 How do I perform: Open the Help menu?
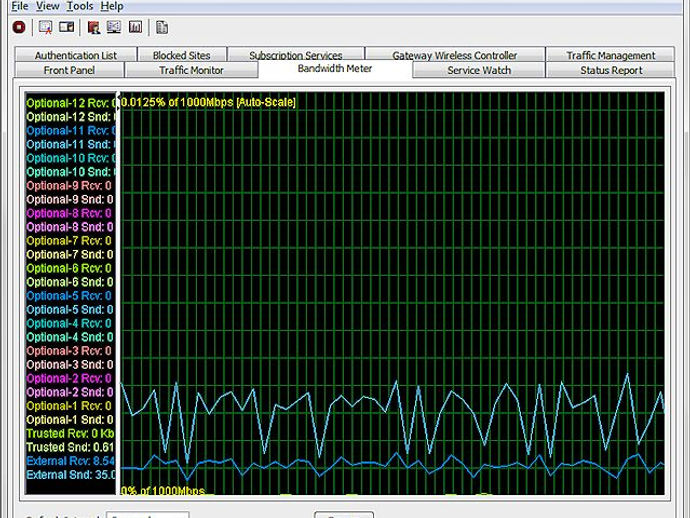click(x=112, y=6)
